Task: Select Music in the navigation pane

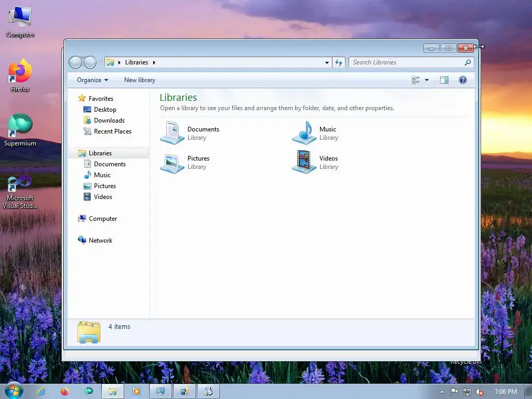Action: coord(102,175)
